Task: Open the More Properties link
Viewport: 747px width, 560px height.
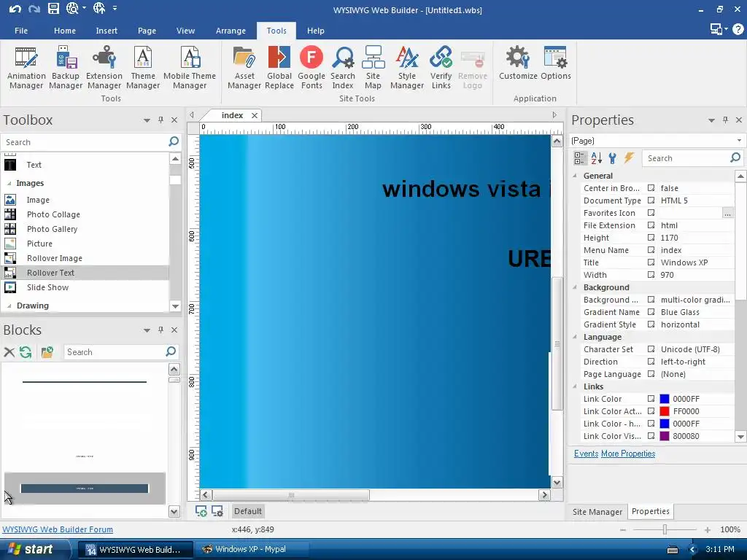Action: point(628,454)
